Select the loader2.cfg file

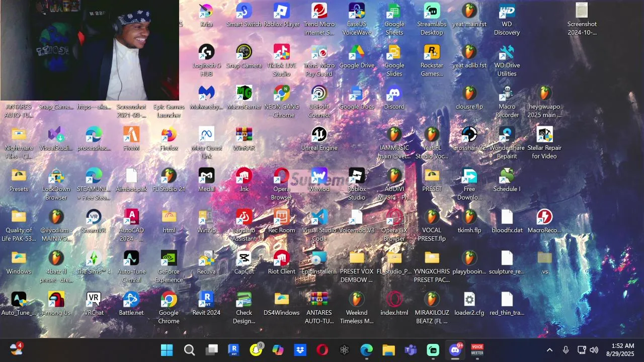469,304
